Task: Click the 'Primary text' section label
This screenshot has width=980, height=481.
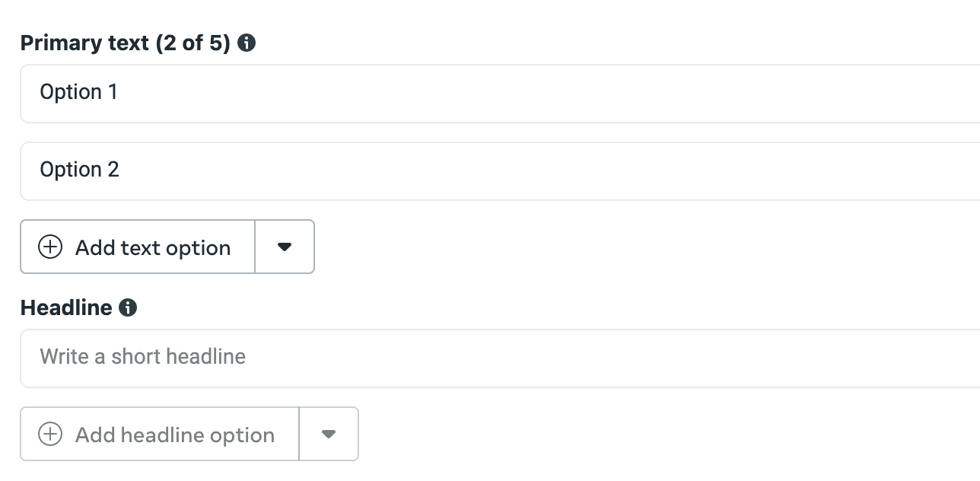Action: (x=84, y=43)
